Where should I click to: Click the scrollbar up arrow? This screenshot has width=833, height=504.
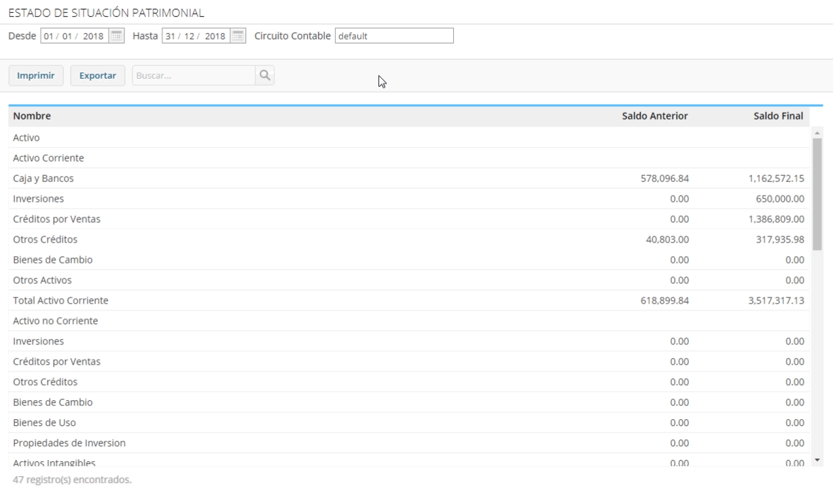pos(817,132)
